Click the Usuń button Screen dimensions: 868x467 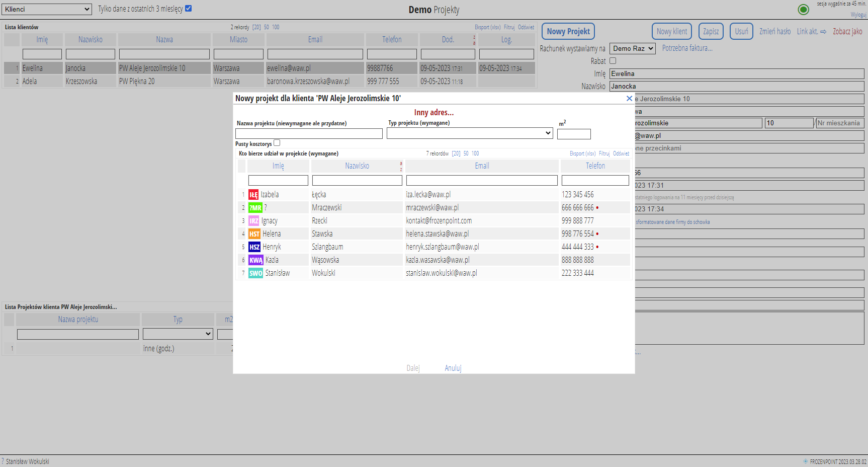click(741, 31)
